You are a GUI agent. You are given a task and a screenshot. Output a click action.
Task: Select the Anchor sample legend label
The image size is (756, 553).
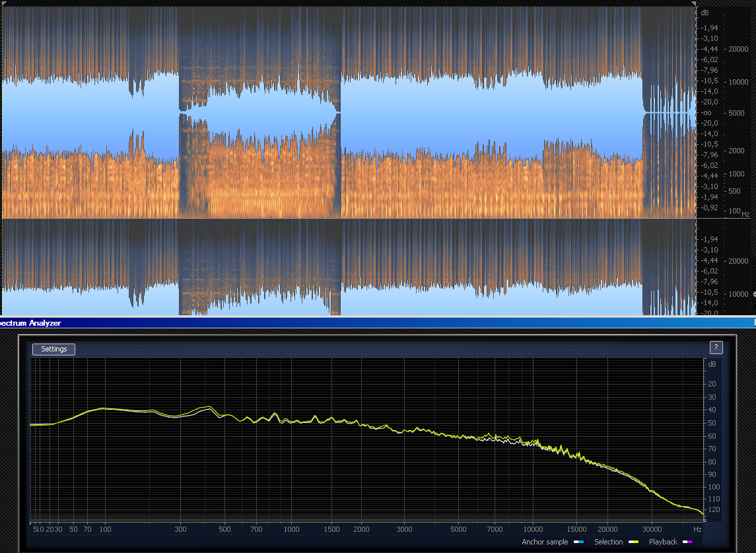(x=545, y=542)
